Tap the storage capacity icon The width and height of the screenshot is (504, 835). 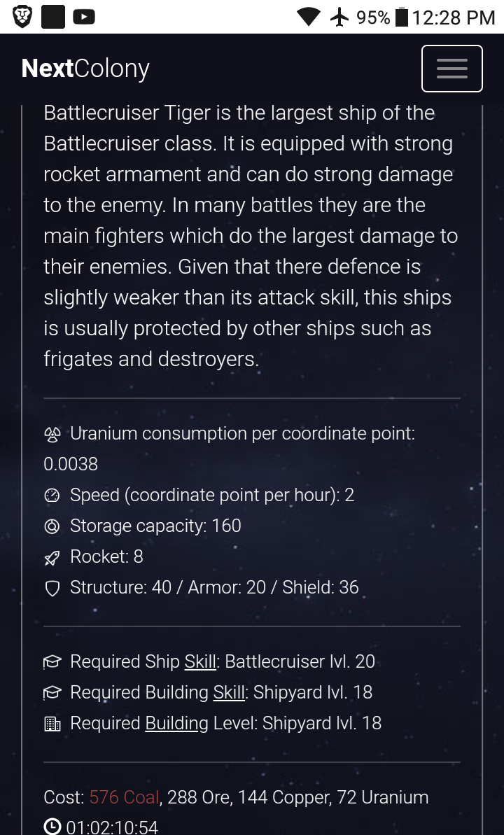coord(52,526)
